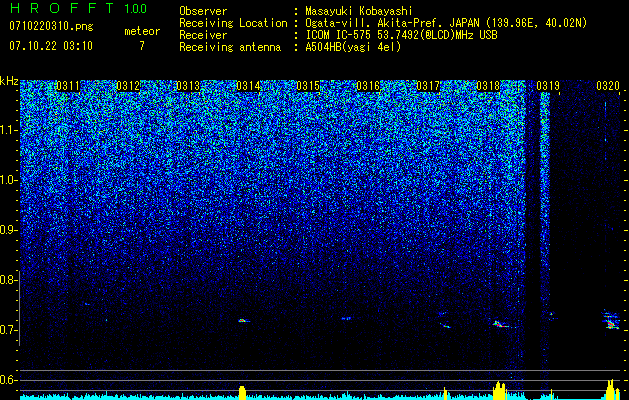The width and height of the screenshot is (629, 400).
Task: Click the Observer label
Action: [203, 11]
